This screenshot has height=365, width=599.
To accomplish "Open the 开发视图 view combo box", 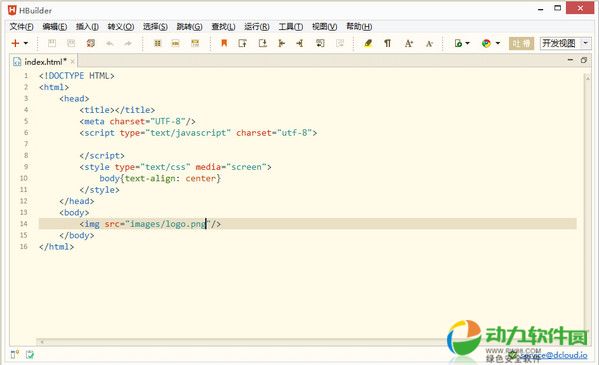I will [565, 43].
